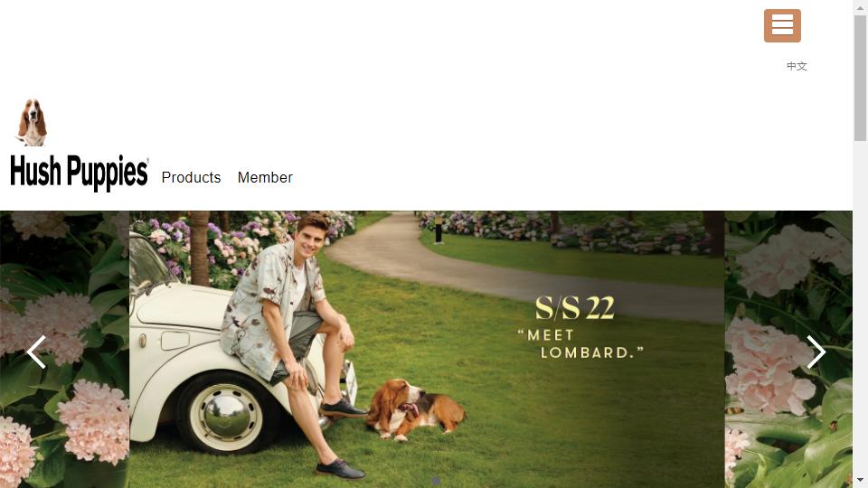Open the Member menu
Image resolution: width=868 pixels, height=488 pixels.
[265, 178]
